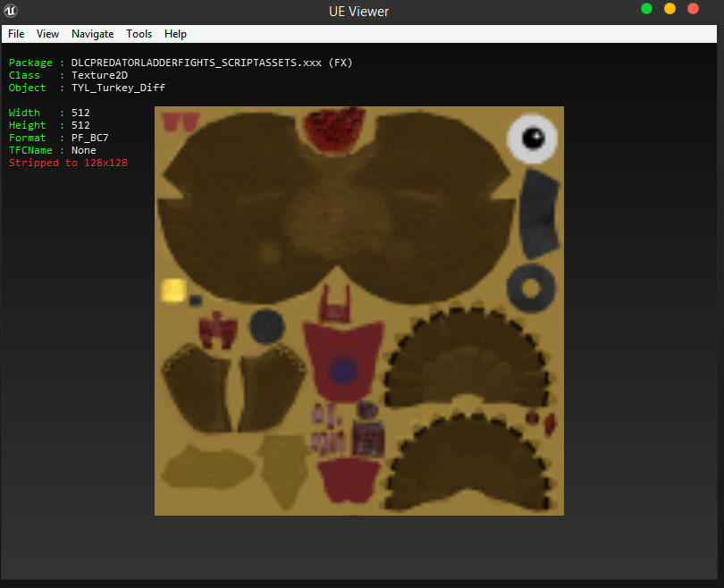Click the PF_BC7 format value

tap(89, 138)
